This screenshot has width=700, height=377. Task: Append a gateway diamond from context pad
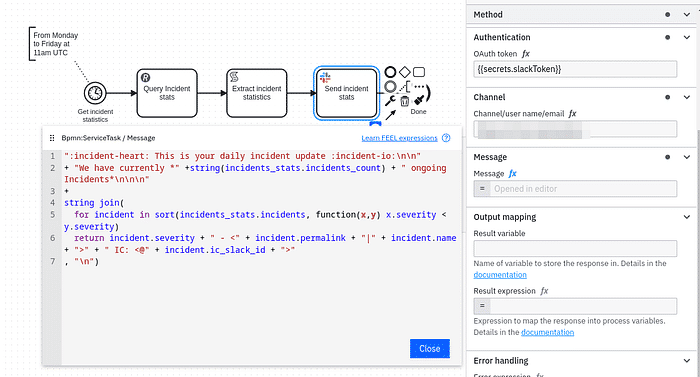[x=404, y=72]
